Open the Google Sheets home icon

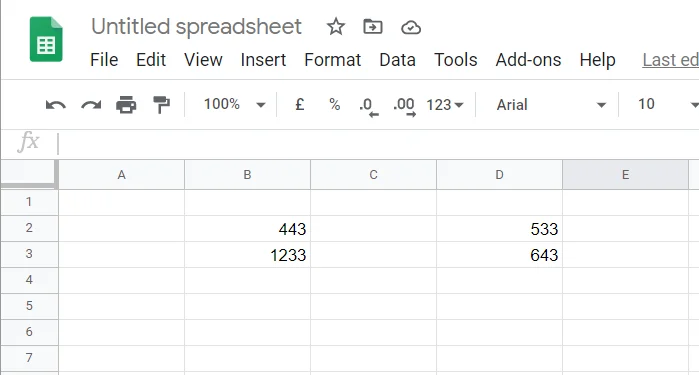click(x=46, y=39)
